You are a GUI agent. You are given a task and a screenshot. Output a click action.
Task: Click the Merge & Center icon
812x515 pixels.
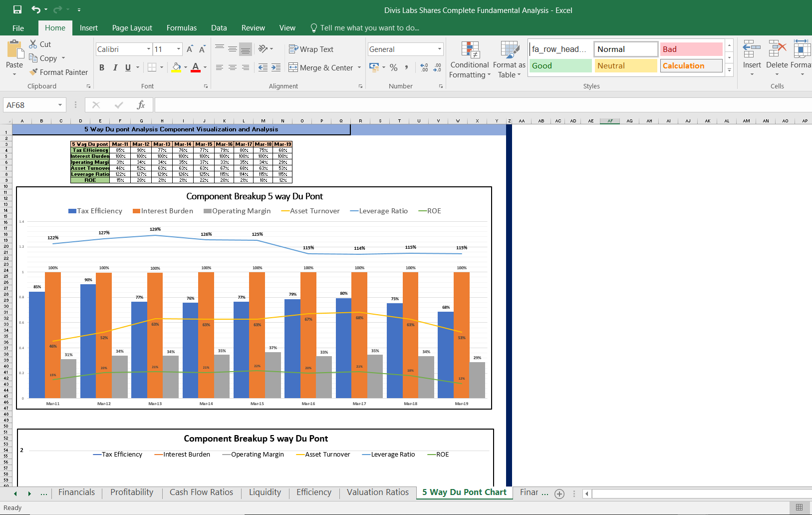click(x=293, y=67)
